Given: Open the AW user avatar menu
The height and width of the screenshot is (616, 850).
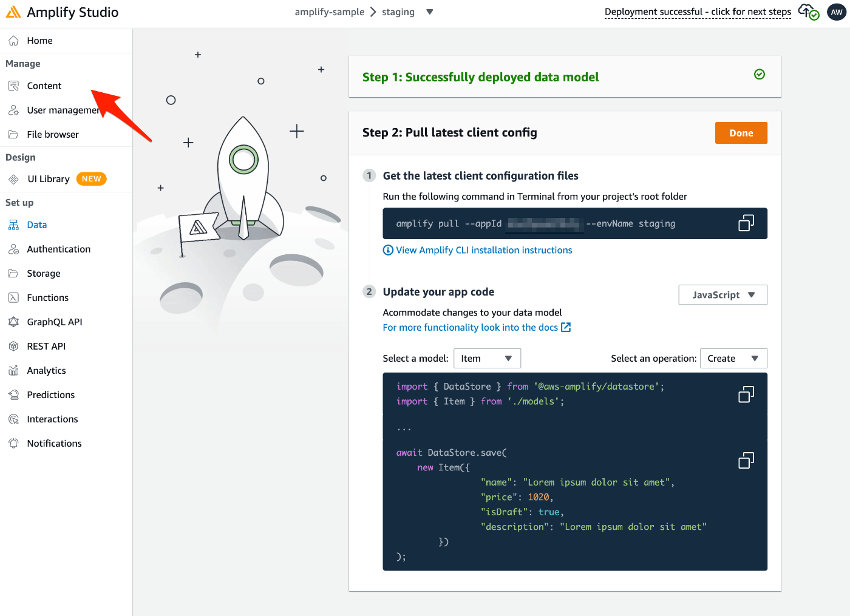Looking at the screenshot, I should (837, 12).
